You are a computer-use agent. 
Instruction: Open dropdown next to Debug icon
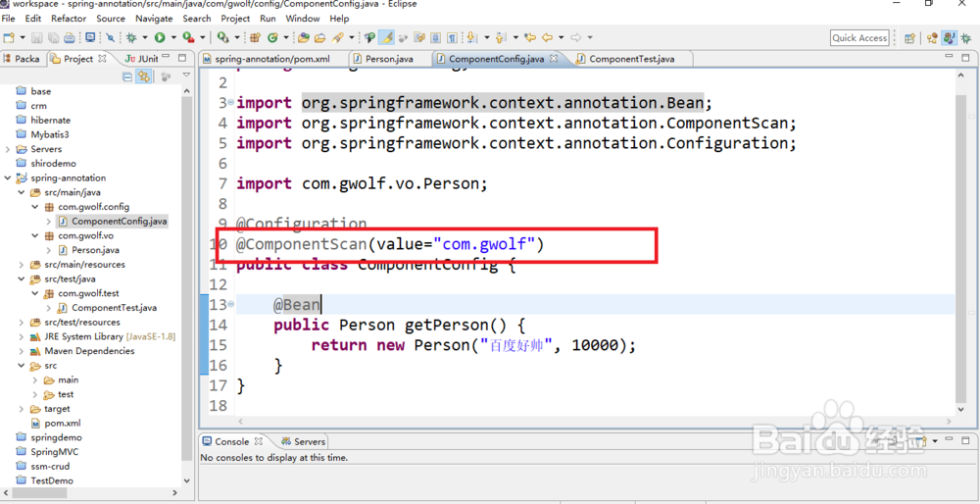(145, 37)
